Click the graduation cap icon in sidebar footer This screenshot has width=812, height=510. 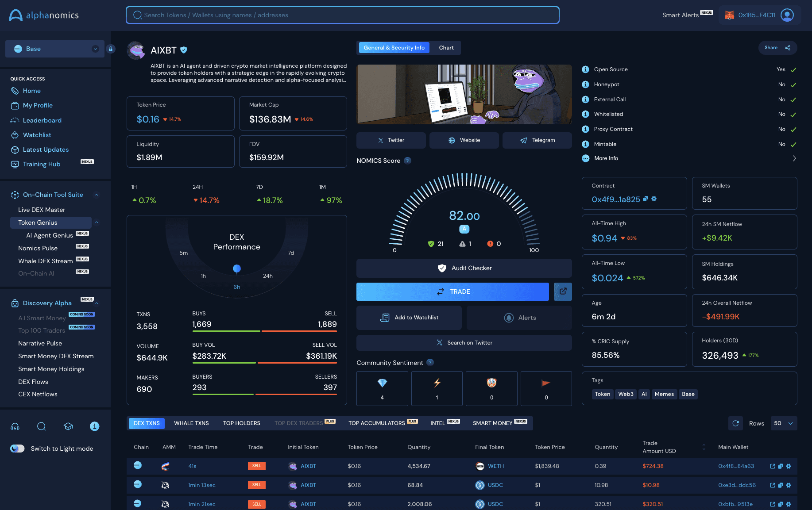(x=68, y=426)
